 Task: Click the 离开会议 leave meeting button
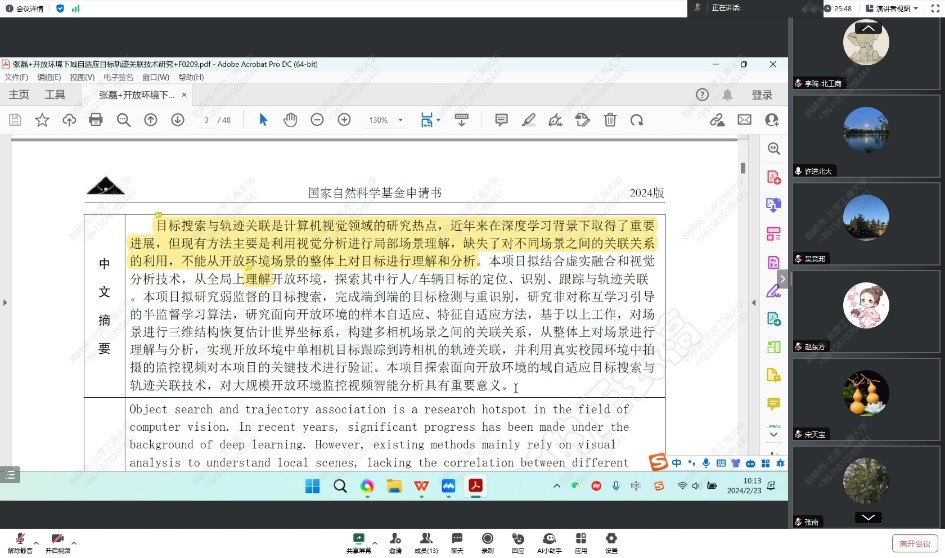pos(915,543)
